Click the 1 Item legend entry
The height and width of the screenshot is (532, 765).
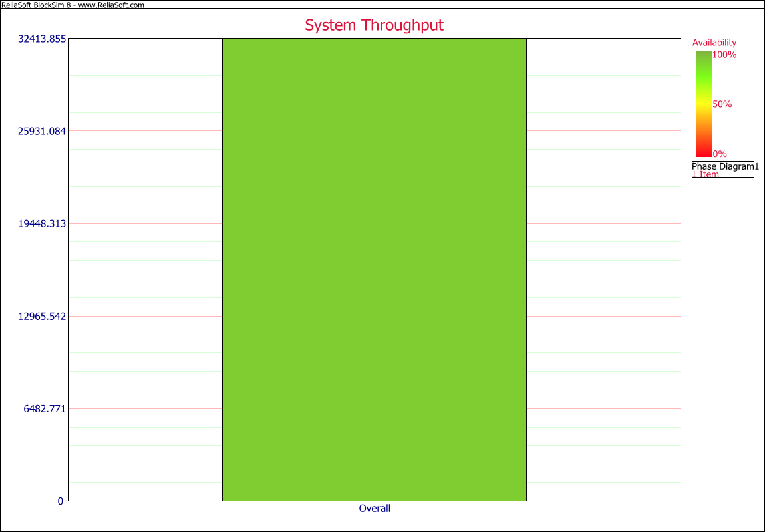click(x=706, y=174)
